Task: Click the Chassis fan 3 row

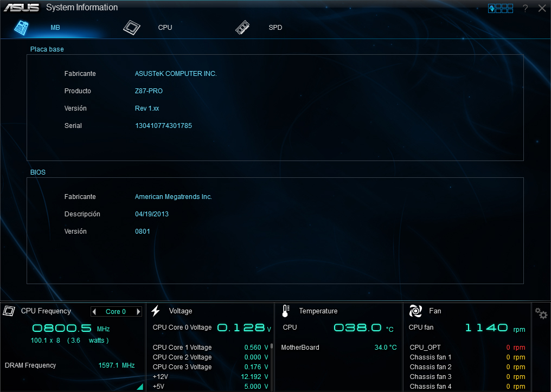Action: click(x=467, y=377)
